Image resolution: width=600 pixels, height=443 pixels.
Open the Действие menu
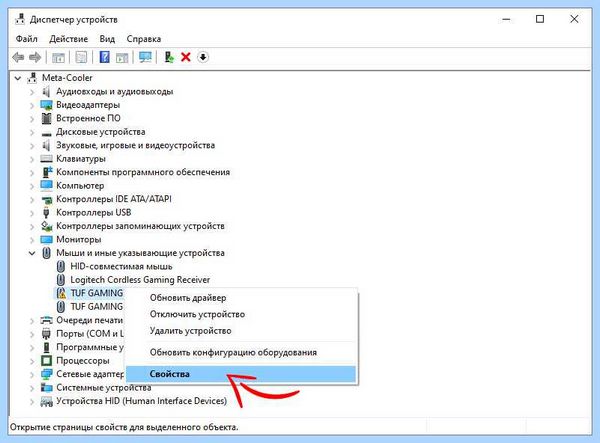[x=68, y=39]
